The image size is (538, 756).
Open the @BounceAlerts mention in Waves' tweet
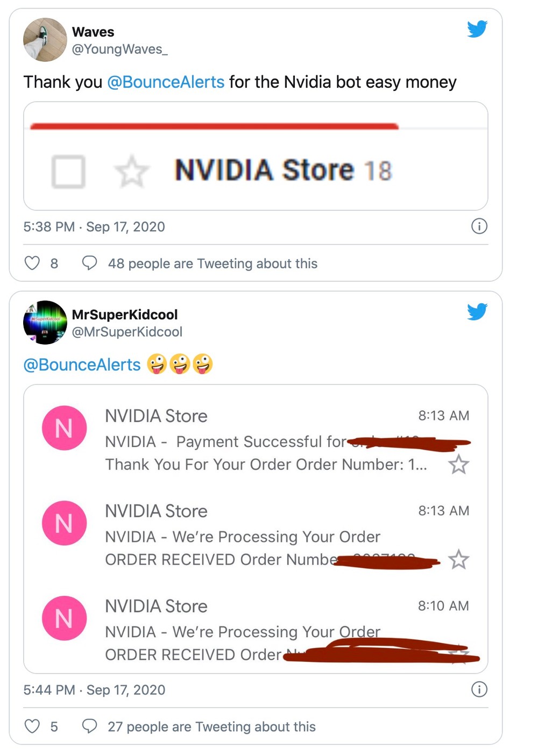point(166,82)
